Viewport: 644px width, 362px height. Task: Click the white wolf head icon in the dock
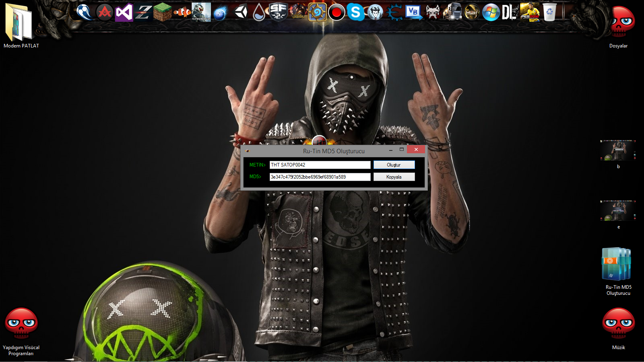tap(433, 12)
